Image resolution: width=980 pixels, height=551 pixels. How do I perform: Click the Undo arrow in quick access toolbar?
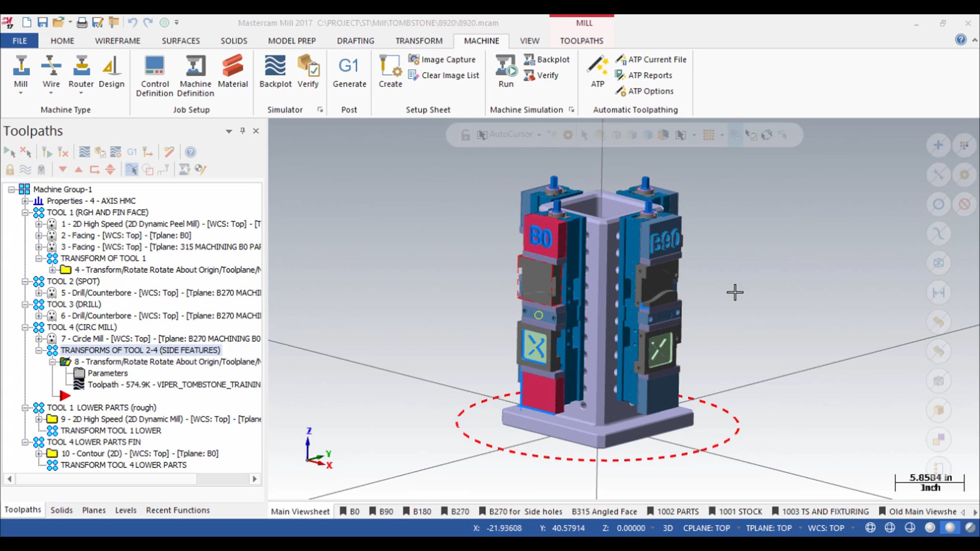[x=132, y=22]
